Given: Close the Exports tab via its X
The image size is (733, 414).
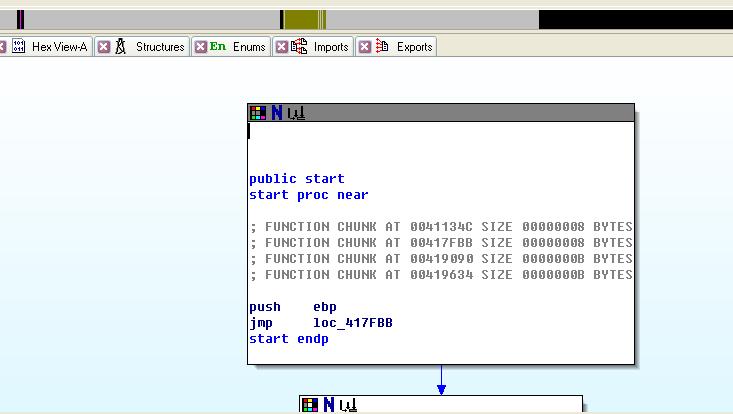Looking at the screenshot, I should tap(365, 47).
